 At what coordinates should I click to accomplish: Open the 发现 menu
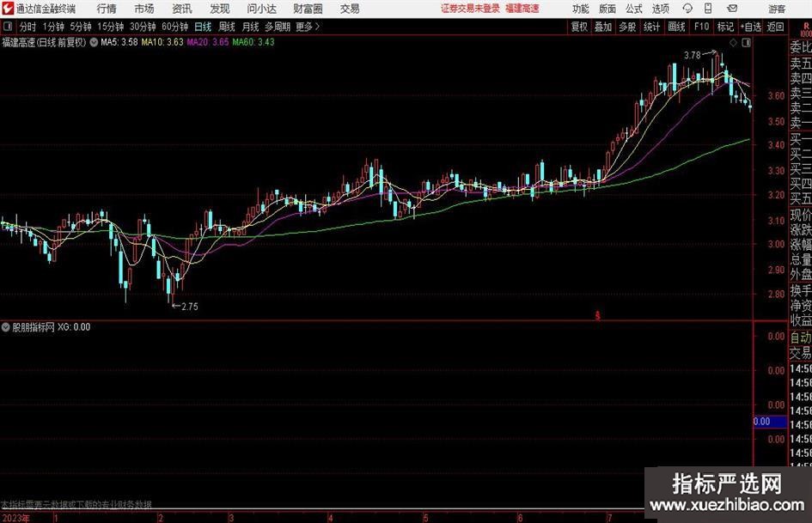coord(220,9)
